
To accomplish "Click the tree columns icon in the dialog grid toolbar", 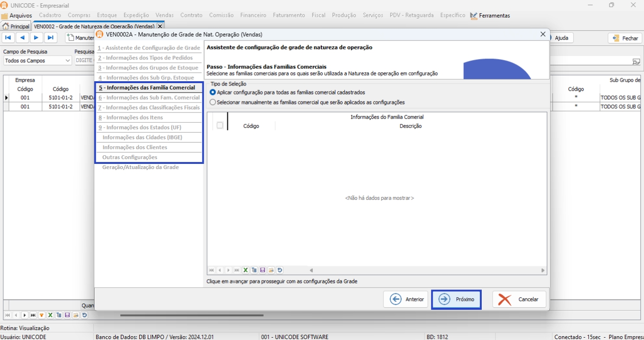I will pos(254,270).
